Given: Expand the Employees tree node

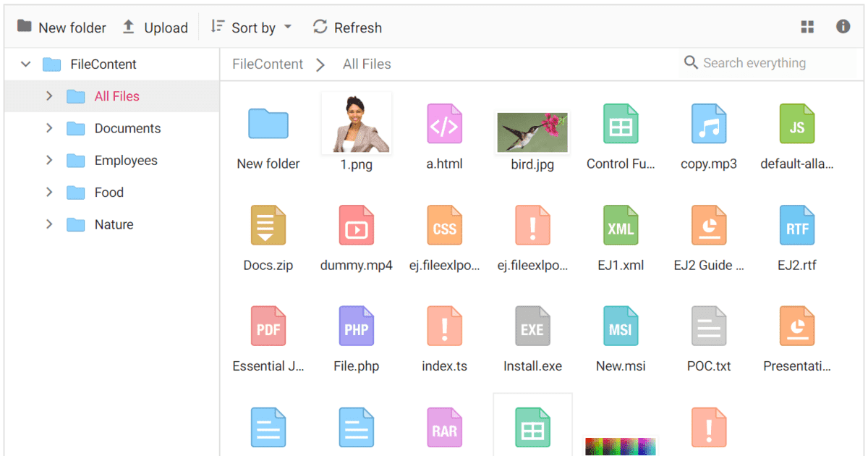Looking at the screenshot, I should point(49,160).
